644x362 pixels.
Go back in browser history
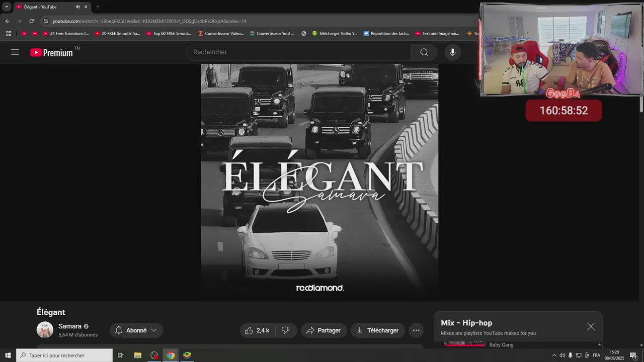(x=8, y=21)
